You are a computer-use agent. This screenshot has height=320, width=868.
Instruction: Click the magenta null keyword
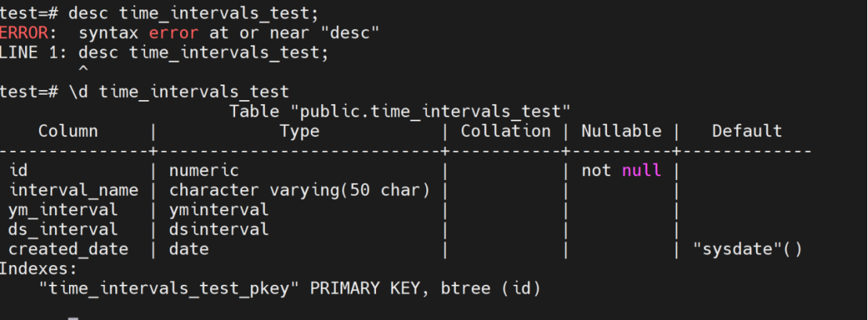(x=642, y=171)
